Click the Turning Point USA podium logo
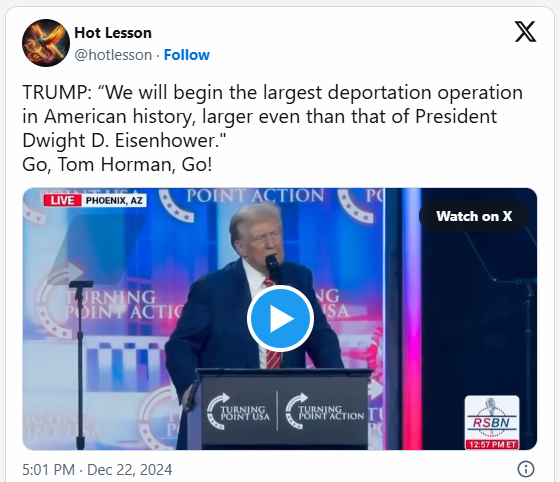This screenshot has height=482, width=560. pos(238,411)
